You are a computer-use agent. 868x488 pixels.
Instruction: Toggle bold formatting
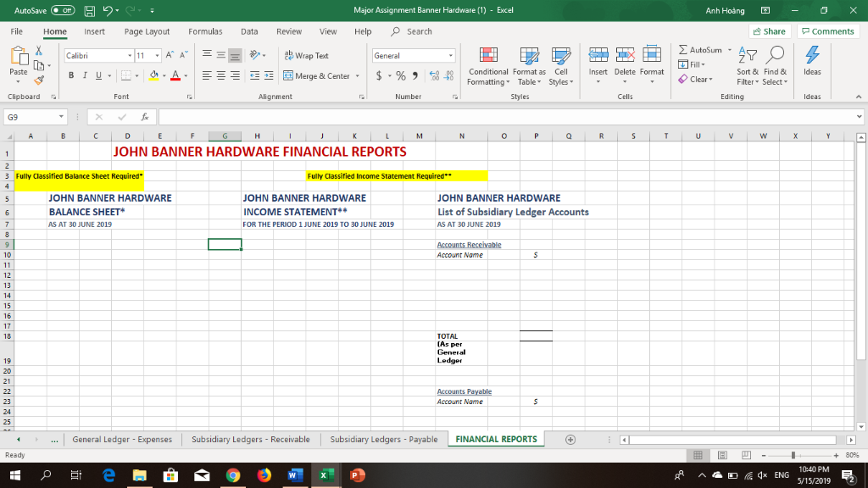pos(71,75)
